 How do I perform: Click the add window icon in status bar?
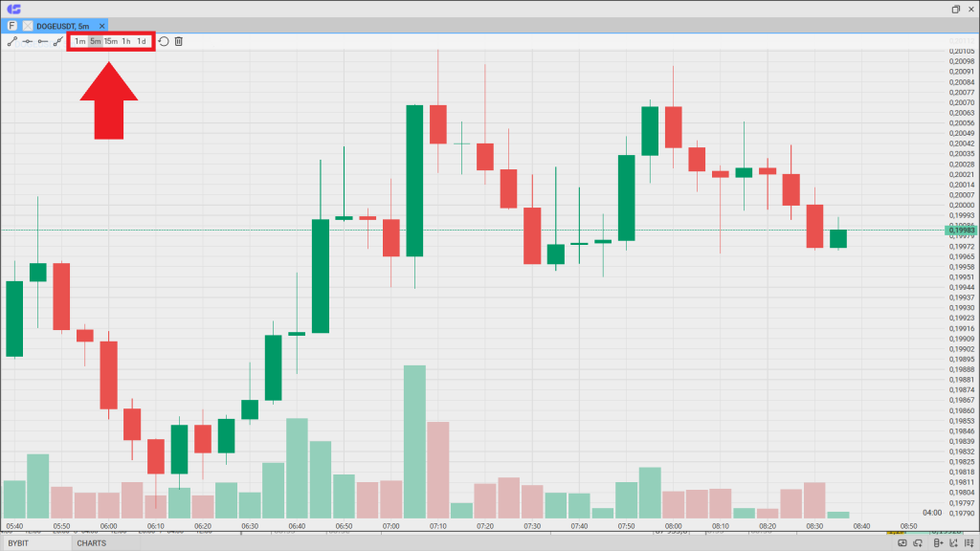pyautogui.click(x=902, y=543)
